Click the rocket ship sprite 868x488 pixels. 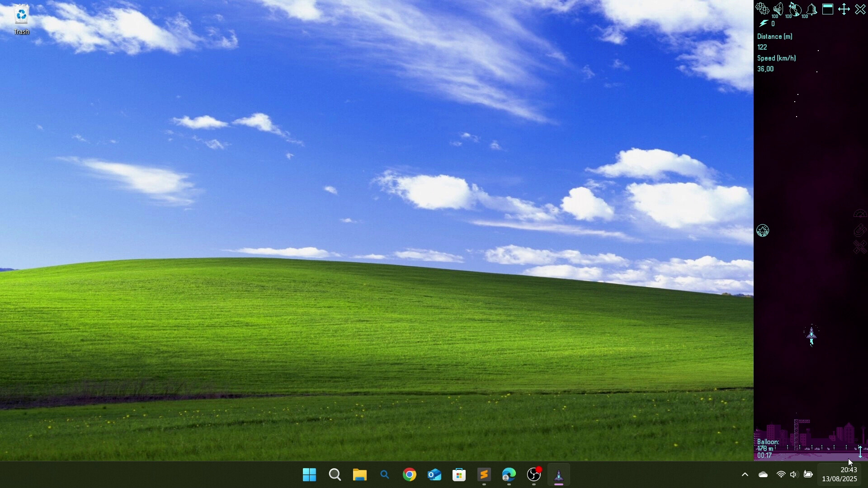point(811,335)
